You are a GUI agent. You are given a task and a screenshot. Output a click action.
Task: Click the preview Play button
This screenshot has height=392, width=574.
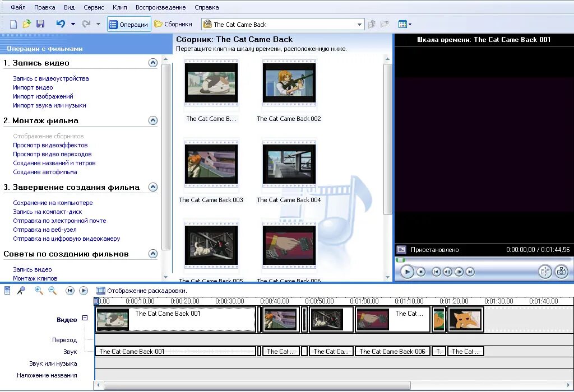click(x=407, y=272)
